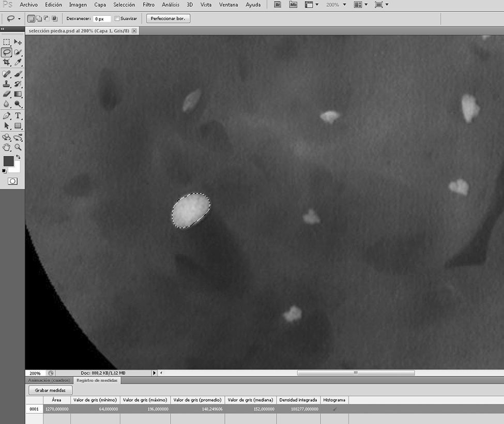Screen dimensions: 504x424
Task: Open the arrange documents dropdown
Action: 361,5
